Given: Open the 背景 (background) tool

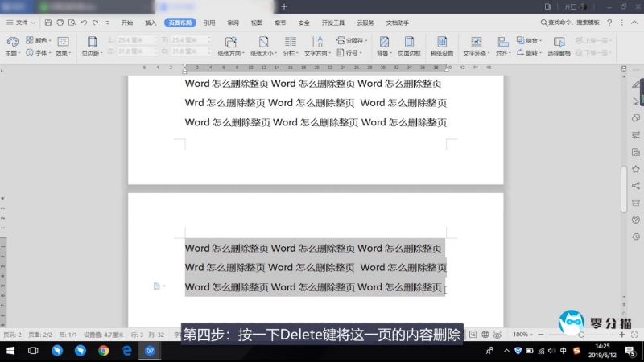Looking at the screenshot, I should [384, 45].
